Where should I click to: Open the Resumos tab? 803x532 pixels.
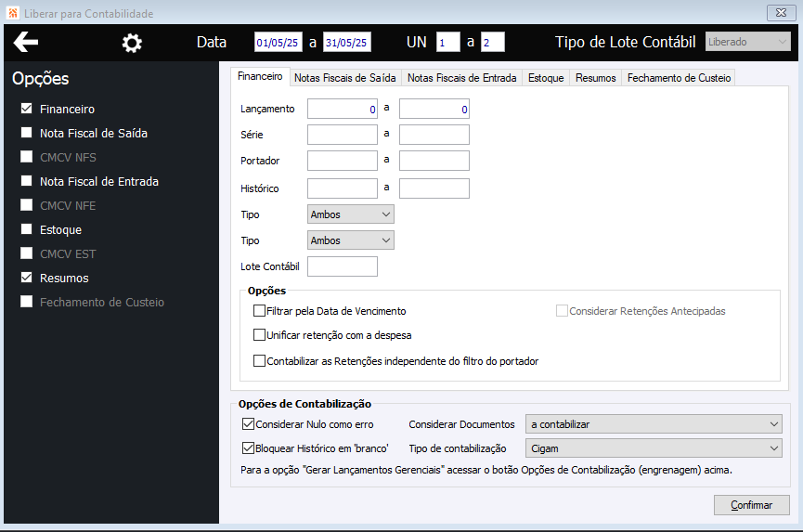pyautogui.click(x=596, y=78)
